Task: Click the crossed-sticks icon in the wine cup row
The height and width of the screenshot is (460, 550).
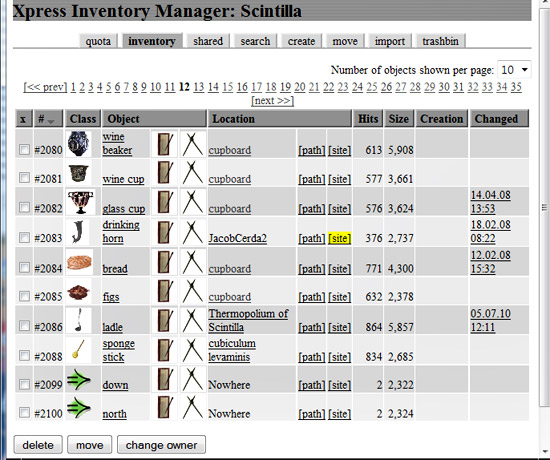Action: click(193, 172)
